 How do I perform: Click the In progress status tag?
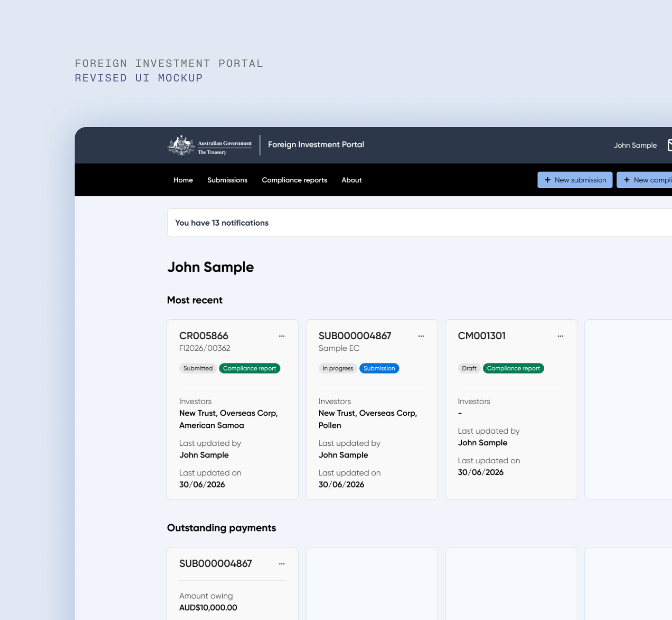(338, 368)
